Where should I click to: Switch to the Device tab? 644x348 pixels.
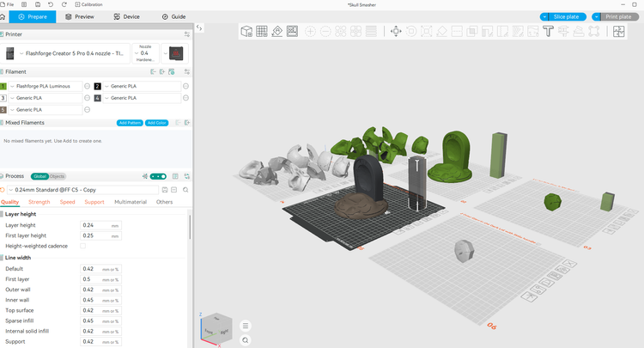pos(127,17)
